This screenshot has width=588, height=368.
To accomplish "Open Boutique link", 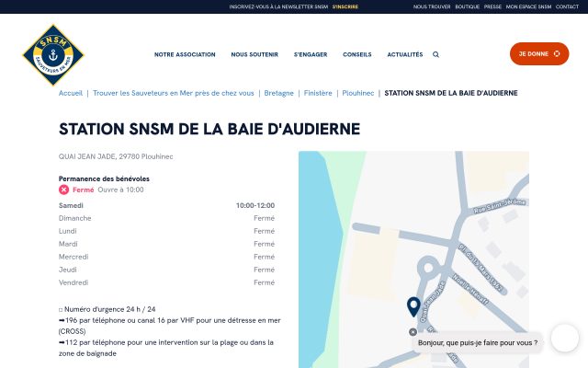I will (468, 6).
